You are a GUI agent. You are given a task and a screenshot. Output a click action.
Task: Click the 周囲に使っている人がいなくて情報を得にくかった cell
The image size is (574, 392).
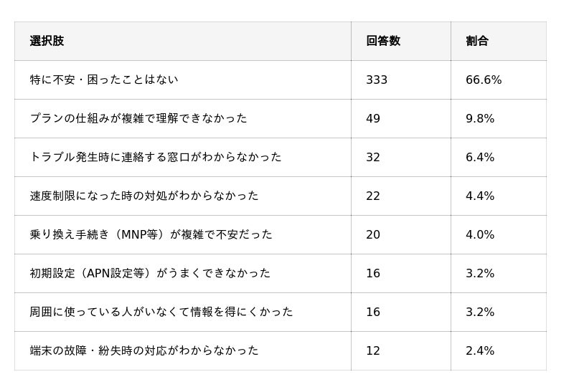point(161,312)
